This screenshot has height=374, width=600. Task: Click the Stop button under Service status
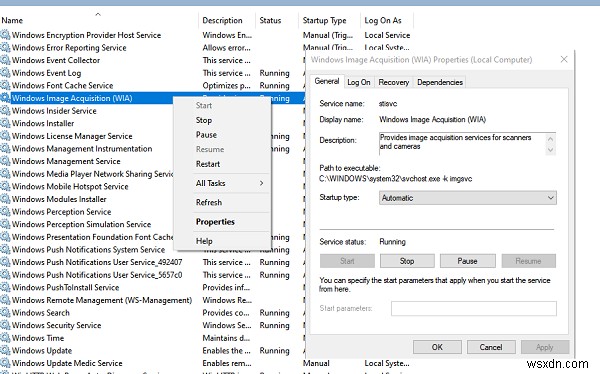(x=407, y=261)
